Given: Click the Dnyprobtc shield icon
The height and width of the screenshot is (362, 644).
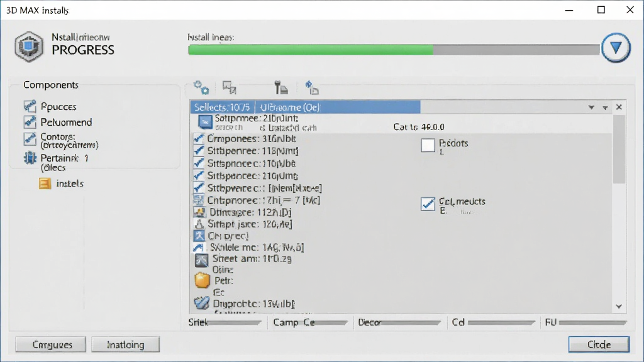Looking at the screenshot, I should click(201, 303).
